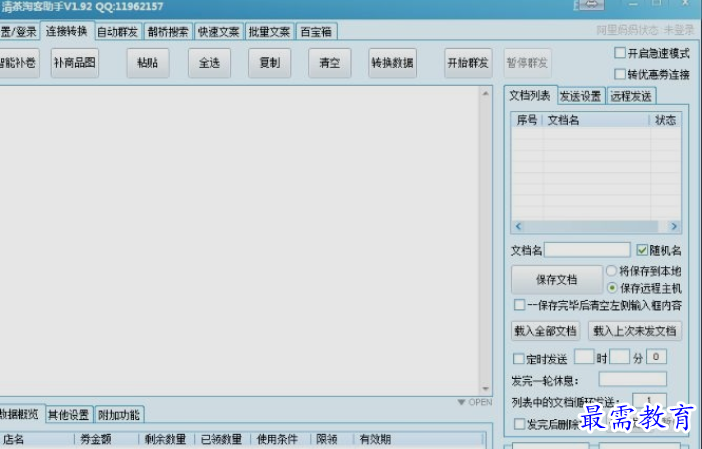Open the 百宝箱 tab
Image resolution: width=702 pixels, height=449 pixels.
coord(316,32)
